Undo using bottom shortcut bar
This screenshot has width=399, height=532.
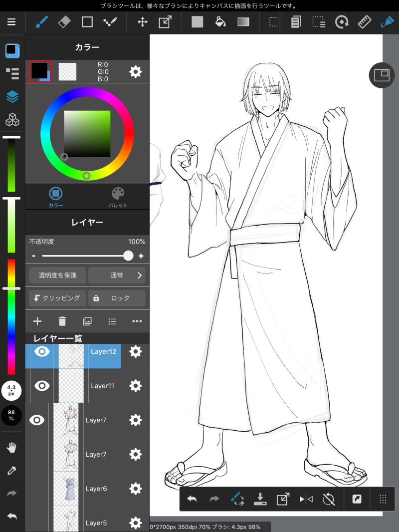[x=192, y=499]
